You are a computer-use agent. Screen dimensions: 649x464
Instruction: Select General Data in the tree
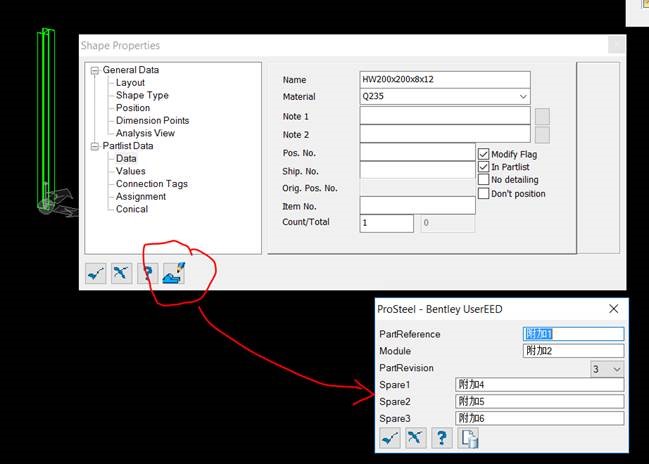(130, 70)
